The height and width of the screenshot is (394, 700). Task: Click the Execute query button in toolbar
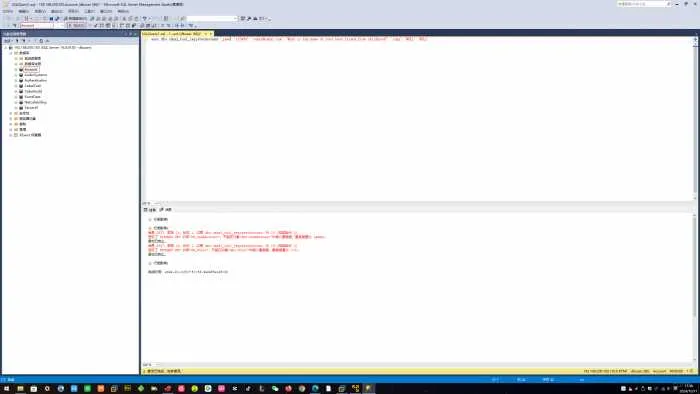pos(77,25)
